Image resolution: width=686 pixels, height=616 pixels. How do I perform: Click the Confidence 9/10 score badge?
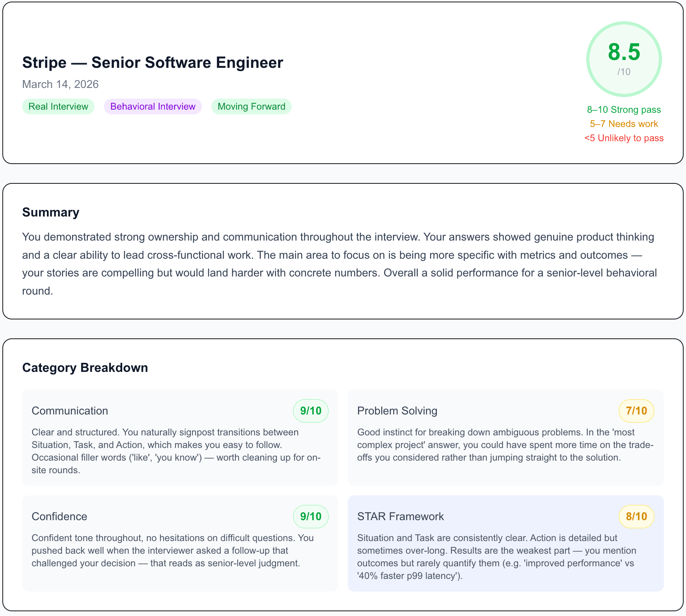311,517
